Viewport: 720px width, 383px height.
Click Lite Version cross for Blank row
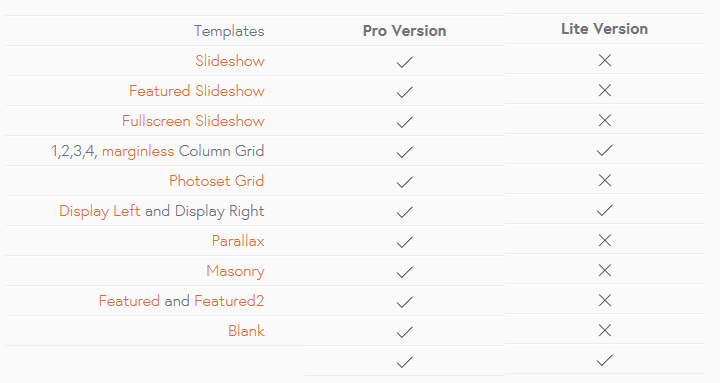[605, 330]
